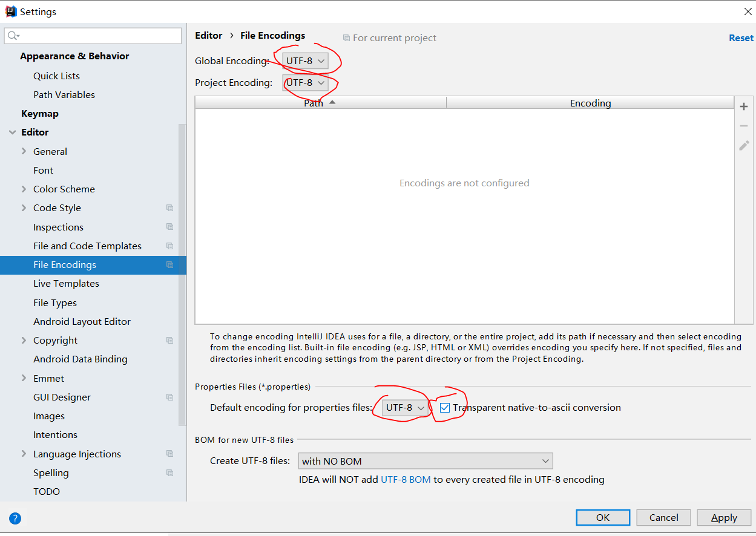Click the IntelliJ logo in title bar
This screenshot has height=536, width=756.
(10, 11)
